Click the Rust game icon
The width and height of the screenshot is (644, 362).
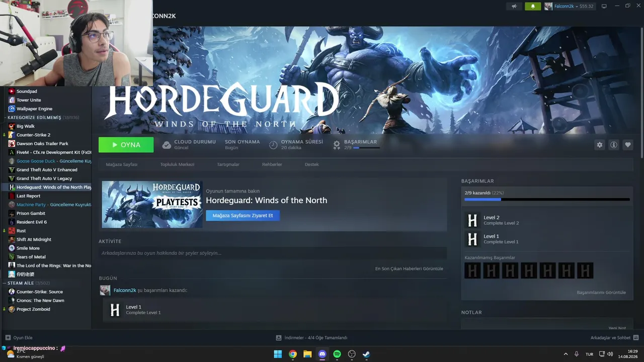tap(12, 231)
